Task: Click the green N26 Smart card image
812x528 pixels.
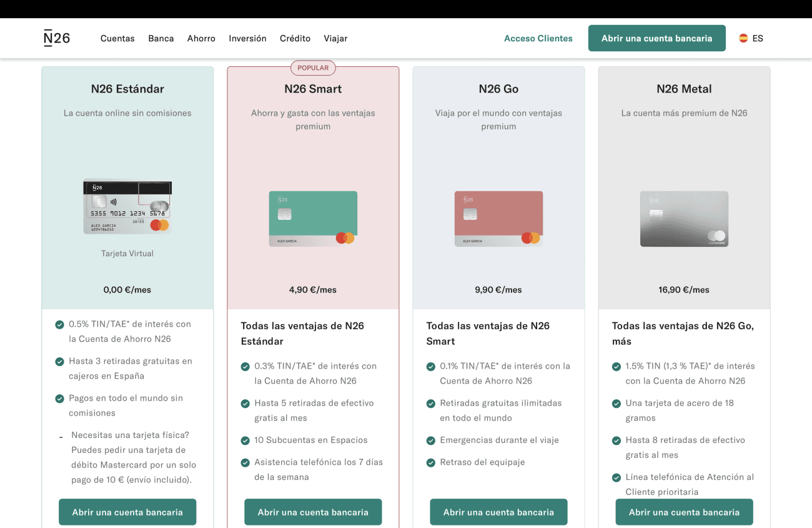Action: coord(313,219)
